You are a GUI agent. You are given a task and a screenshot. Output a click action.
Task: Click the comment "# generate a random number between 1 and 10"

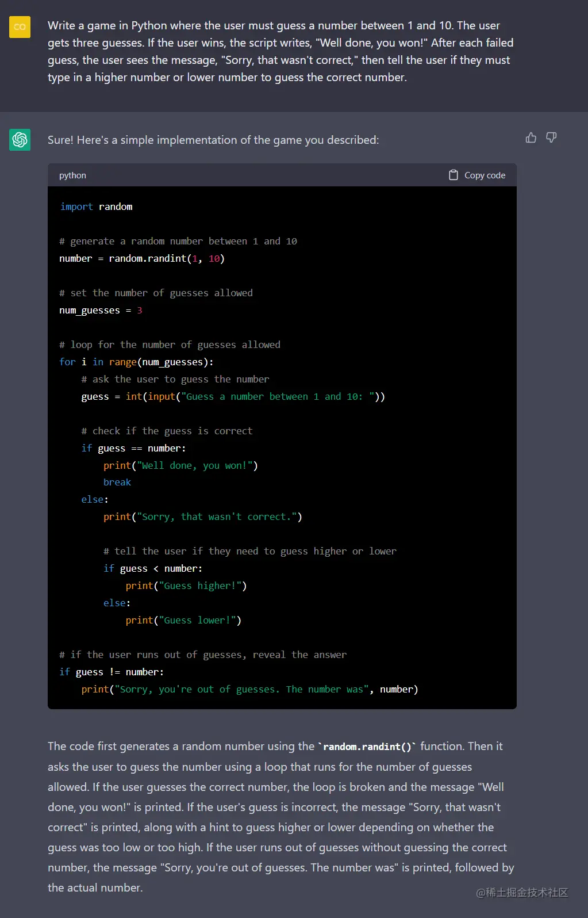pos(178,241)
